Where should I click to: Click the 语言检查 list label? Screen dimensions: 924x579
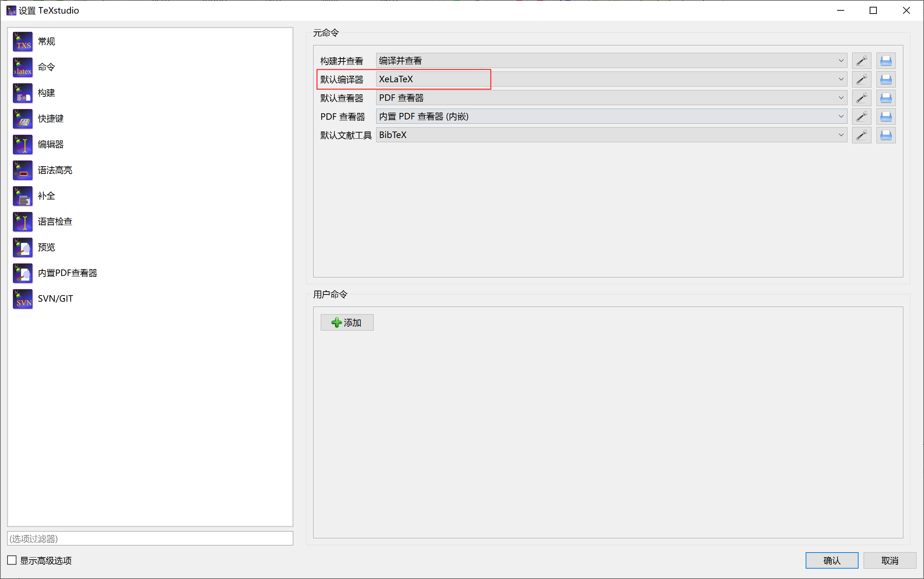[x=55, y=222]
